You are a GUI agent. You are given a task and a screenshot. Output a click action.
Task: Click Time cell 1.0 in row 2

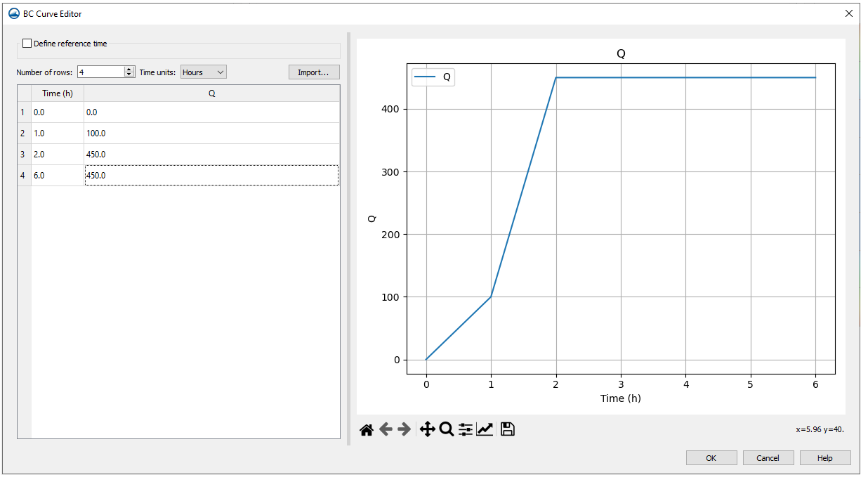pos(58,133)
